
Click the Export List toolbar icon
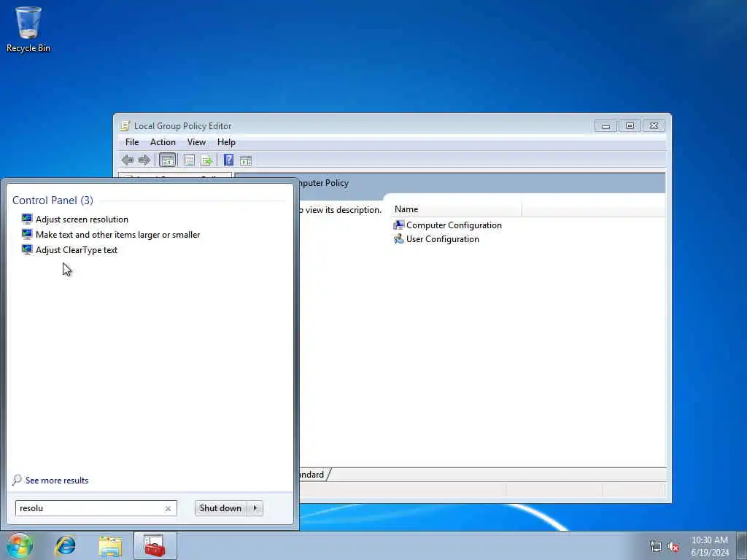pyautogui.click(x=206, y=160)
